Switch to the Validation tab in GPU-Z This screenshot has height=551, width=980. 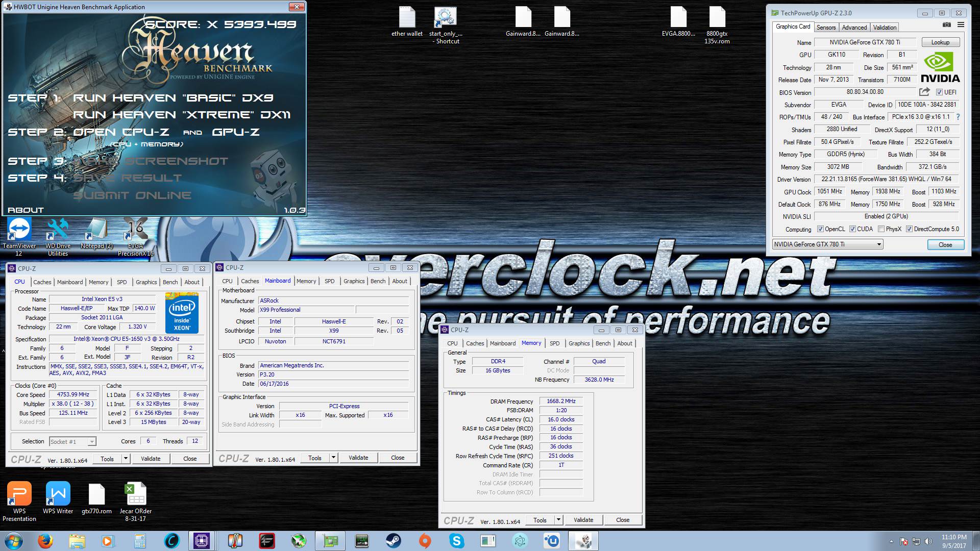[885, 28]
